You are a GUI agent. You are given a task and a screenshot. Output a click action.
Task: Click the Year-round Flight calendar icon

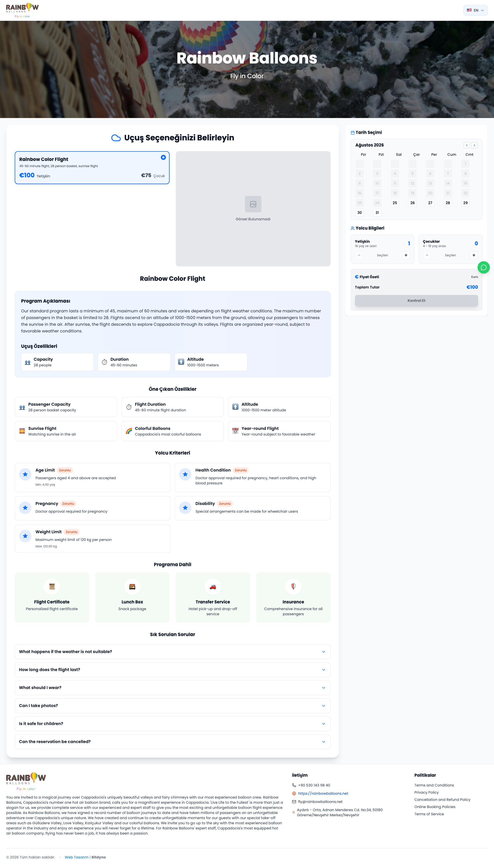point(235,431)
